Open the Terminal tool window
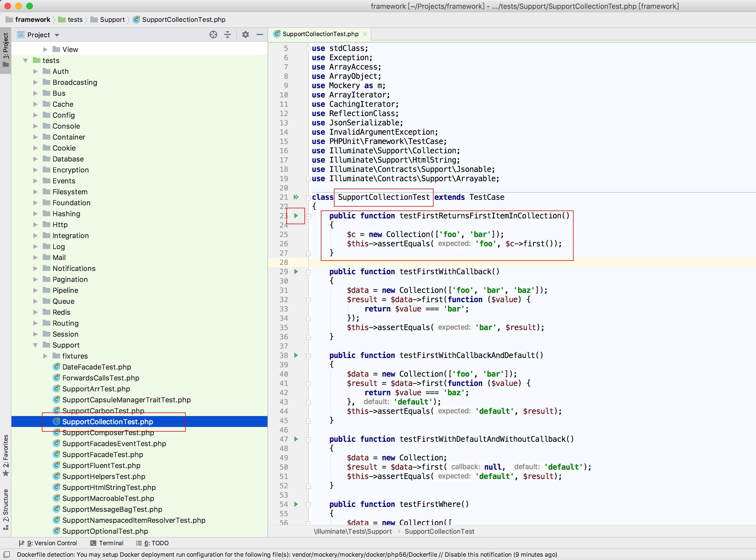756x560 pixels. click(x=107, y=543)
